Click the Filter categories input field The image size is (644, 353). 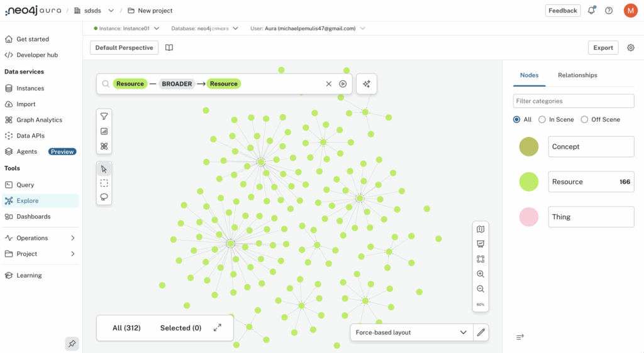coord(574,101)
